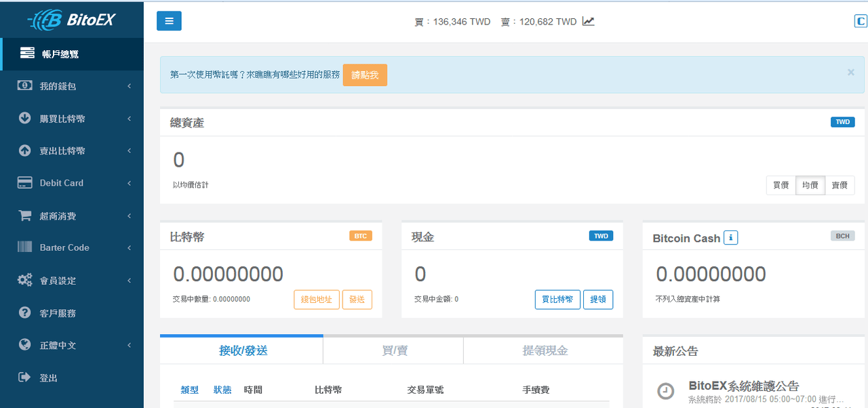Click the TWD badge in 總資產

click(843, 122)
